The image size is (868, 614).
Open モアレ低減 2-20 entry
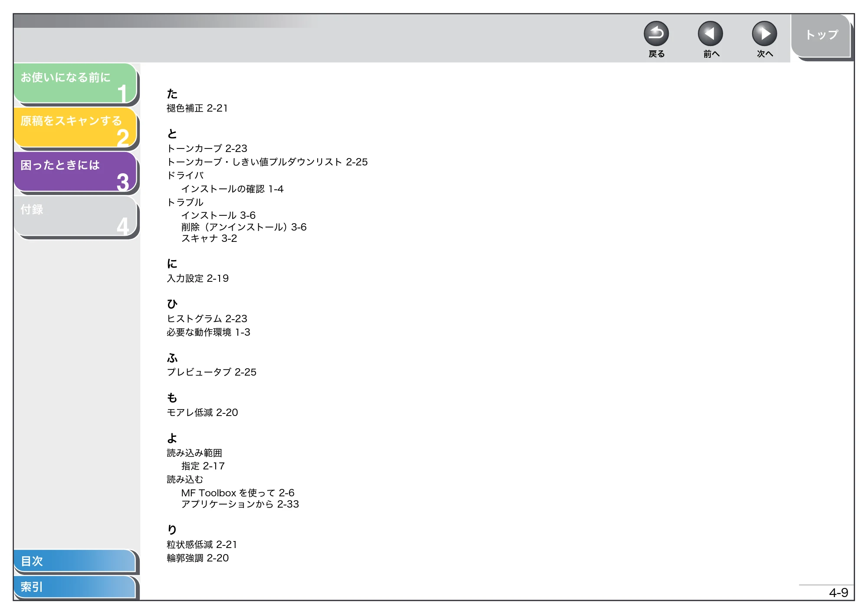pos(202,413)
